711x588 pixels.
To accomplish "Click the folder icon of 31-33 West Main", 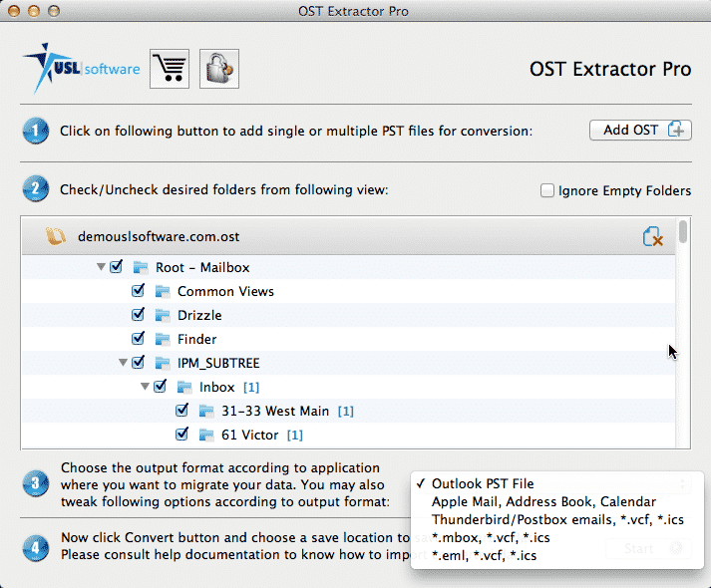I will 206,412.
